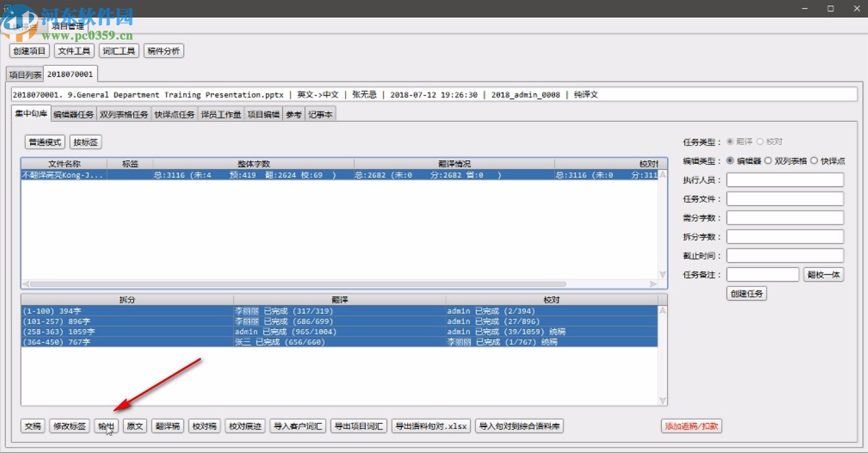
Task: Click the 校对稿 button
Action: coord(204,426)
